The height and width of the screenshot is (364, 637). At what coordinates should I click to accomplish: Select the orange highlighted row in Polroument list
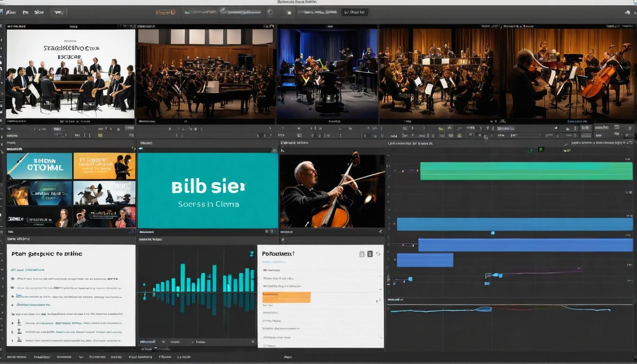(286, 297)
